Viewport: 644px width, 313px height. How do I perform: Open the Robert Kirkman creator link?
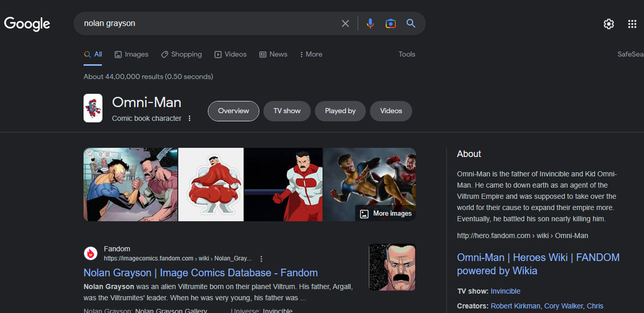(515, 306)
